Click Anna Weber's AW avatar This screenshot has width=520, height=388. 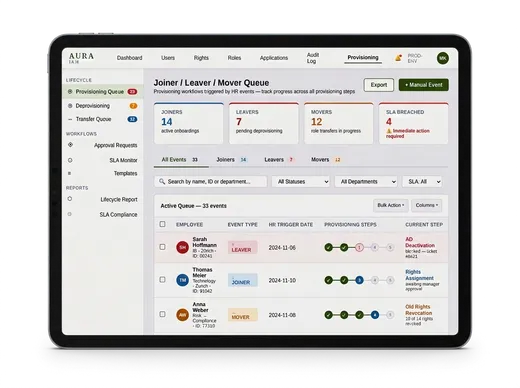point(182,315)
